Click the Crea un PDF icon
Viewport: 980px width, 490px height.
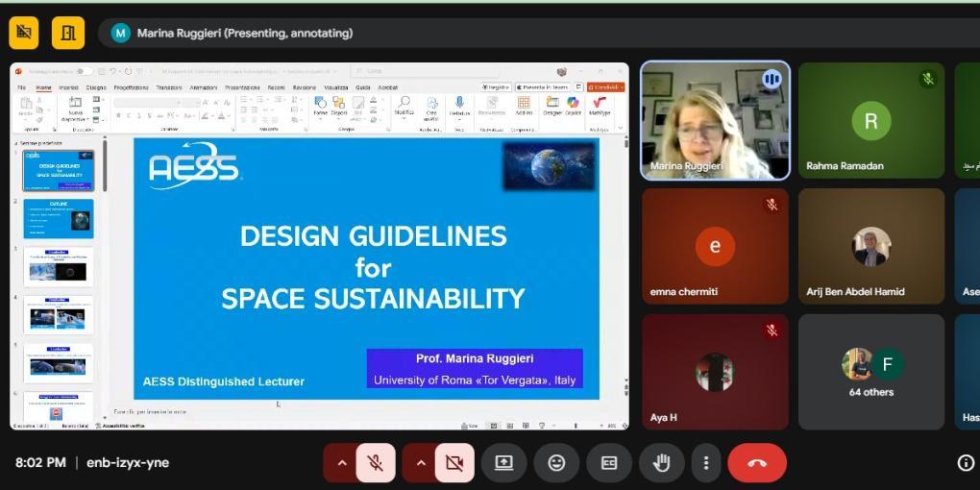[432, 109]
